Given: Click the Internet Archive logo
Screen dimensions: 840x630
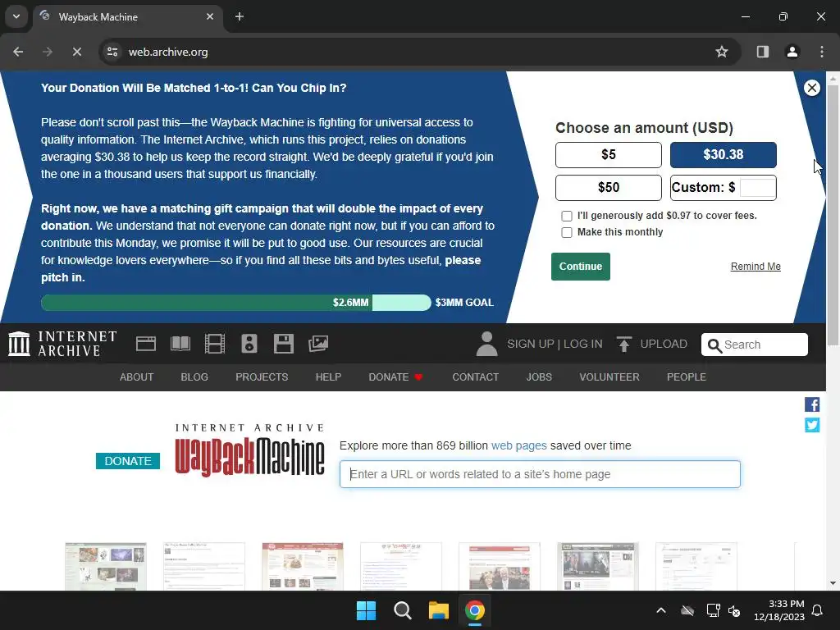Looking at the screenshot, I should (x=62, y=344).
